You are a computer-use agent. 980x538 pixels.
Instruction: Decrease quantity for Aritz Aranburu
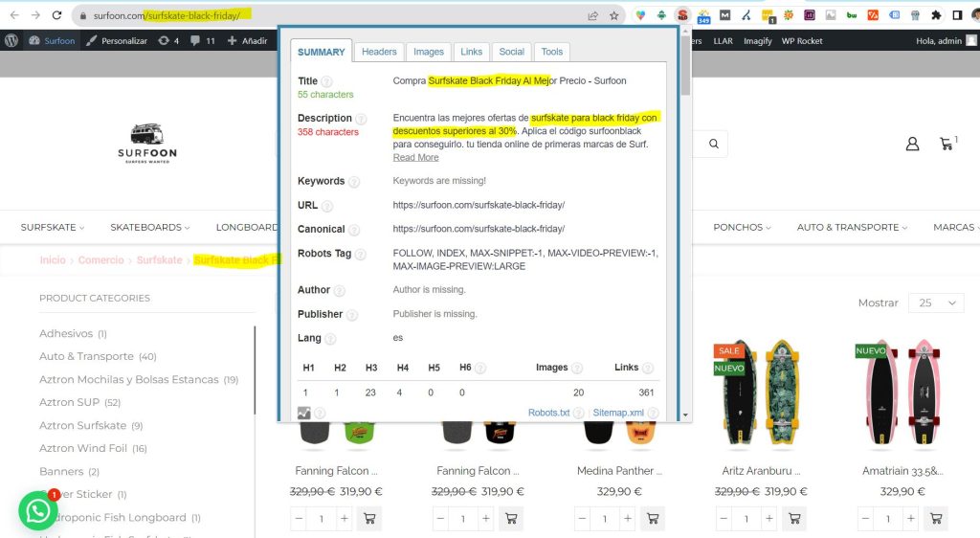tap(724, 518)
